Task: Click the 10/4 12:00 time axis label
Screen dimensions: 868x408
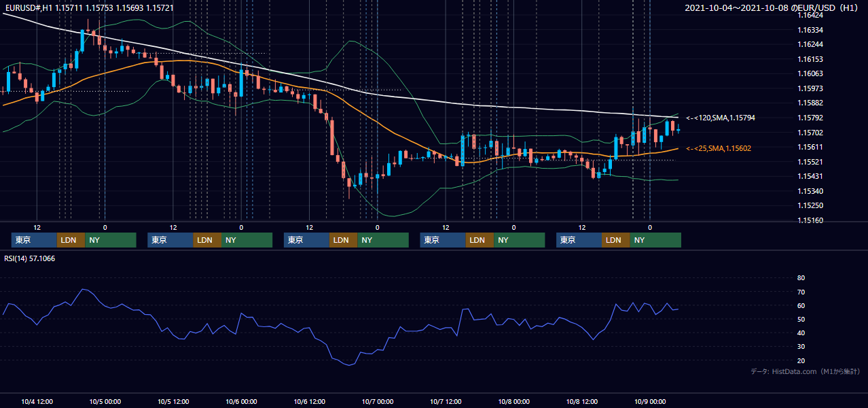Action: click(37, 402)
